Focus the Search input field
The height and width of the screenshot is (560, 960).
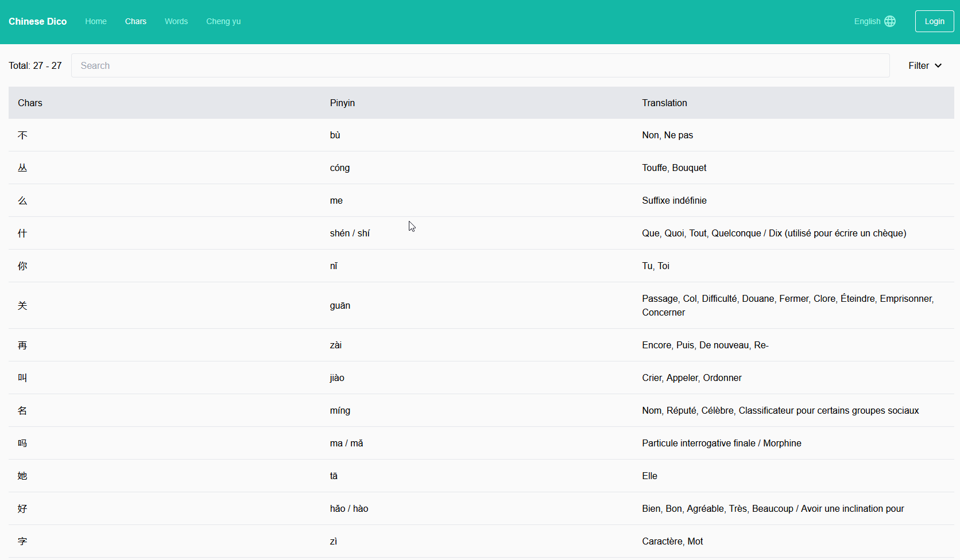pos(480,65)
